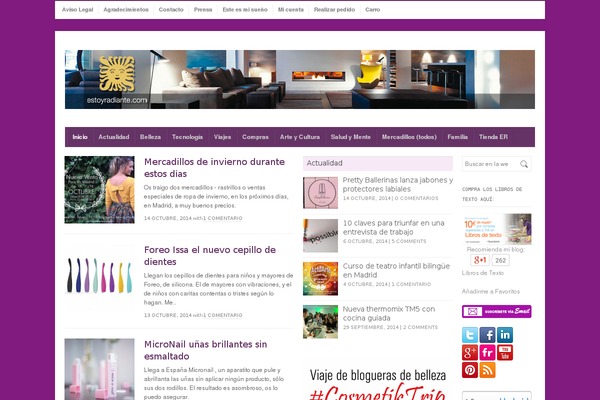Click Añadirme a Favoritos link
This screenshot has width=600, height=400.
click(x=491, y=292)
